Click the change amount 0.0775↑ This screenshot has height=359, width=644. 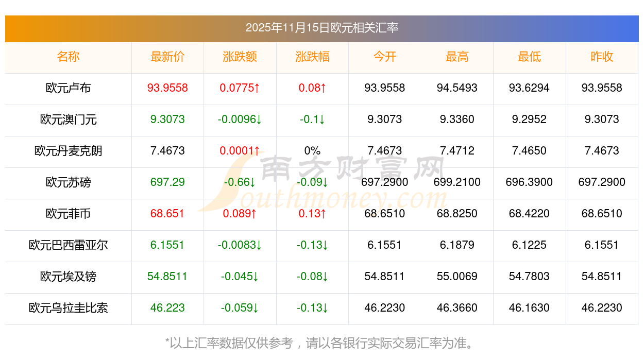pos(240,88)
